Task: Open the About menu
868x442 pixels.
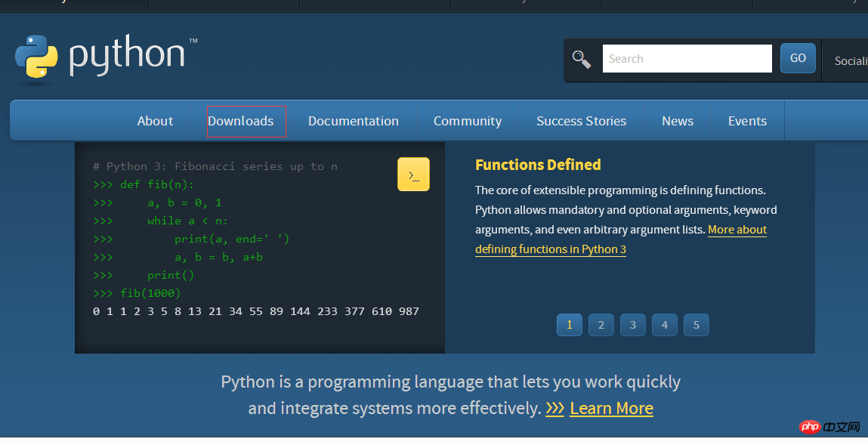Action: [155, 121]
